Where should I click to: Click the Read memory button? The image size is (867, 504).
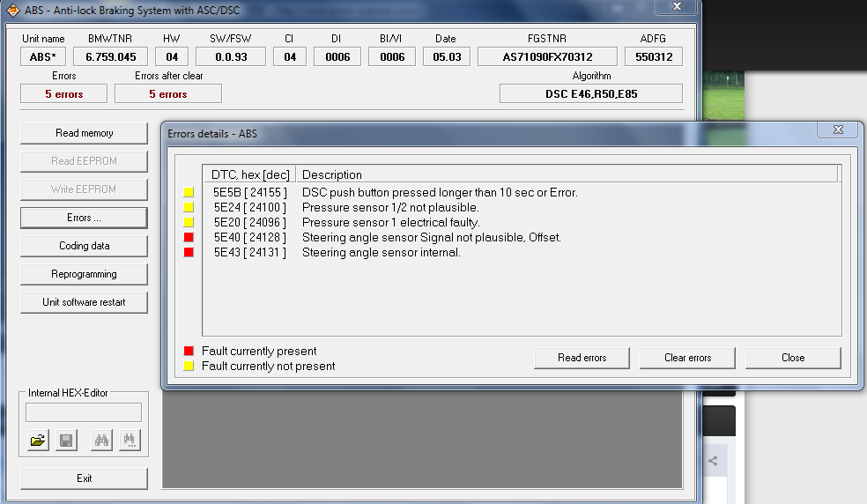click(x=84, y=133)
